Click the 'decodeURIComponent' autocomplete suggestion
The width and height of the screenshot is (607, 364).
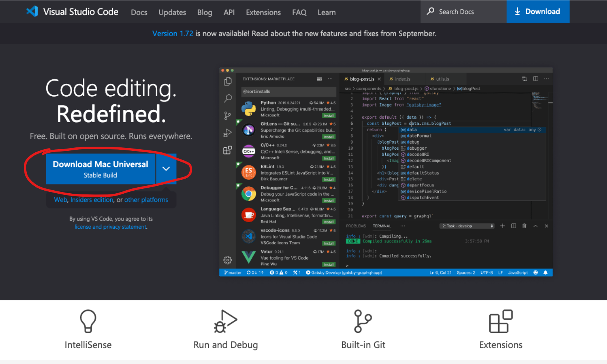click(x=429, y=161)
